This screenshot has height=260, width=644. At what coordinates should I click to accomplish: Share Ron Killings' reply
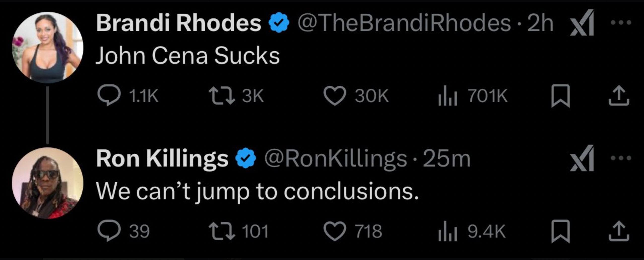point(619,232)
